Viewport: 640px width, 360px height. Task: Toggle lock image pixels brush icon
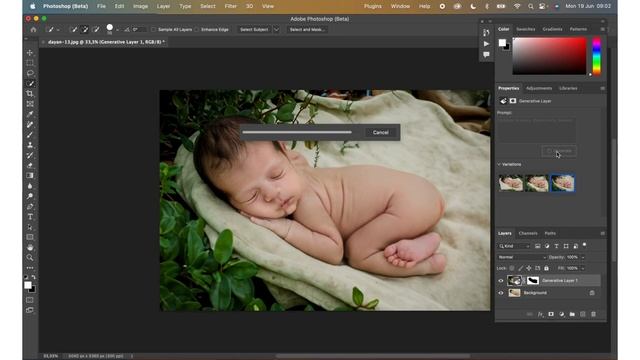click(520, 268)
